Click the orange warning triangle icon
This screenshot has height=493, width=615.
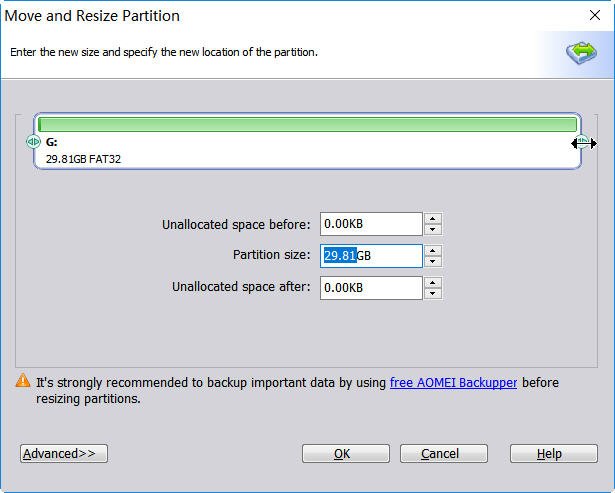point(22,381)
